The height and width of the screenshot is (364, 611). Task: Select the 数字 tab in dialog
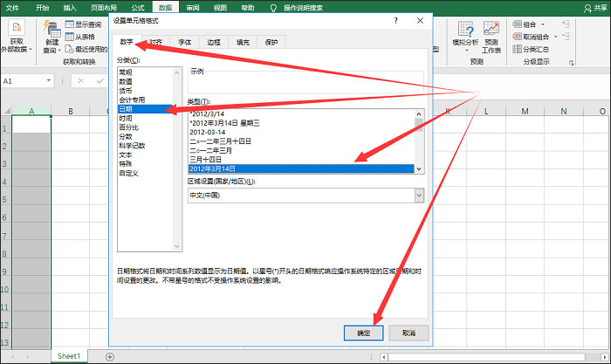click(127, 42)
